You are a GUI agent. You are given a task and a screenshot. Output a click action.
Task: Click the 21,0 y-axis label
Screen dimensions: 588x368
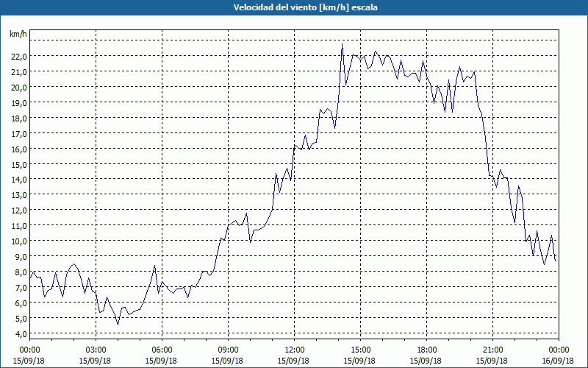pos(19,71)
